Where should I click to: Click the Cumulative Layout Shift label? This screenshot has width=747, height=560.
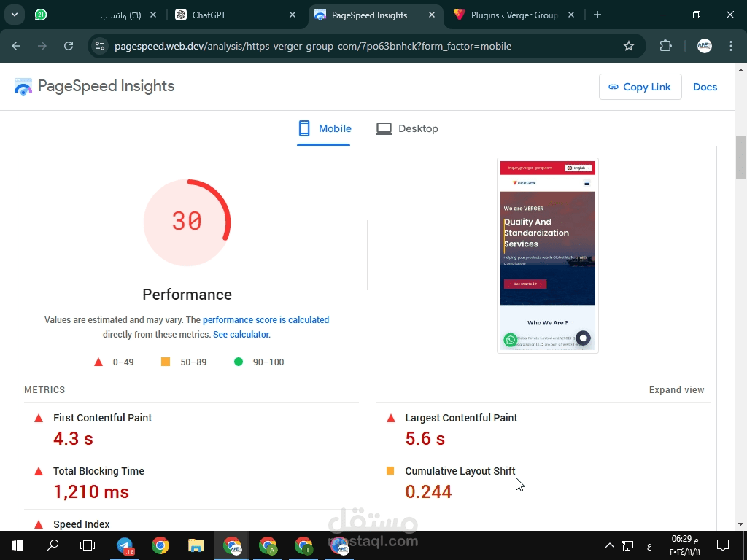click(x=460, y=471)
